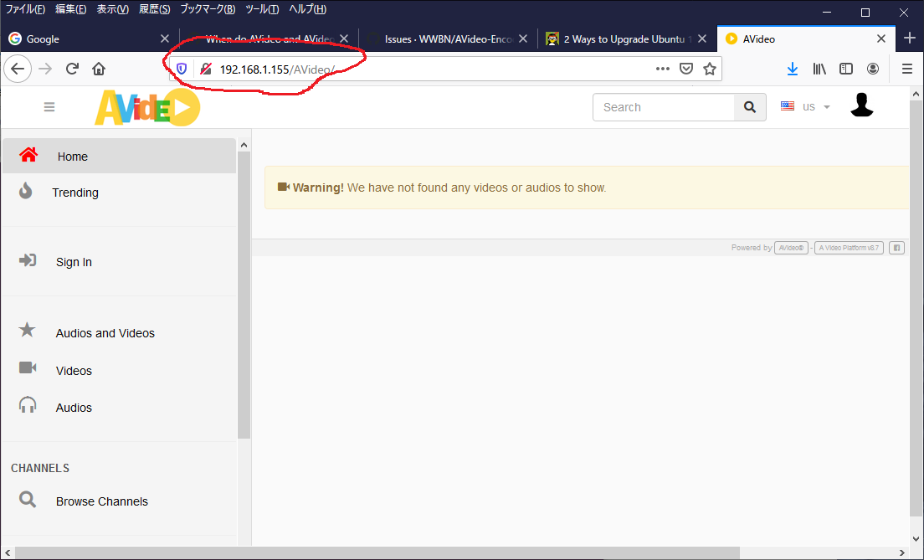Toggle AVideo sidebar hamburger menu

(49, 107)
